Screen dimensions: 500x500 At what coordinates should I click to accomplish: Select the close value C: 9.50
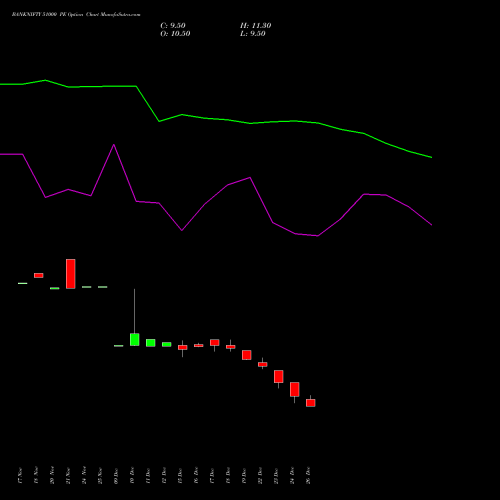173,26
